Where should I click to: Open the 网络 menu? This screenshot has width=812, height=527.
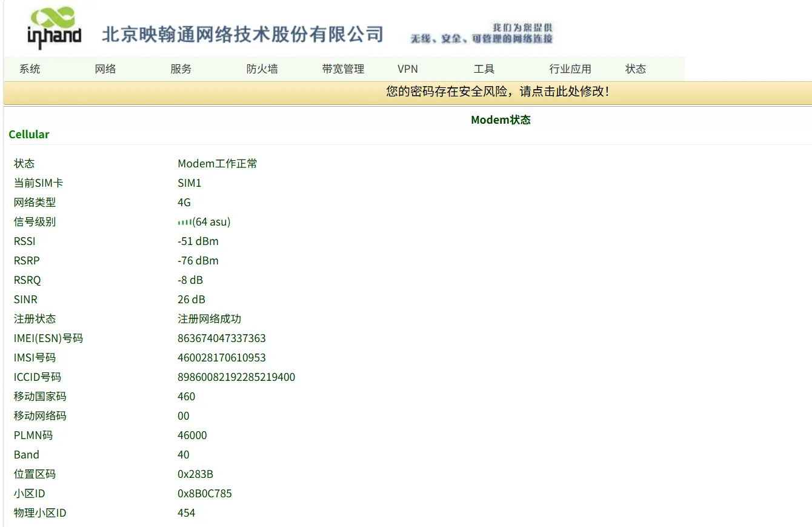pyautogui.click(x=105, y=69)
